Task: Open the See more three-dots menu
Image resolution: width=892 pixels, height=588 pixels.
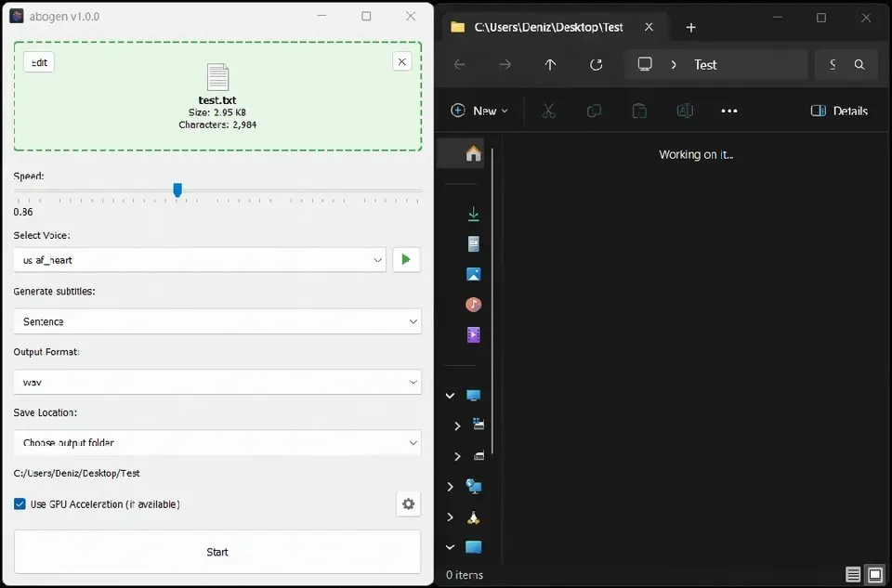Action: click(729, 111)
